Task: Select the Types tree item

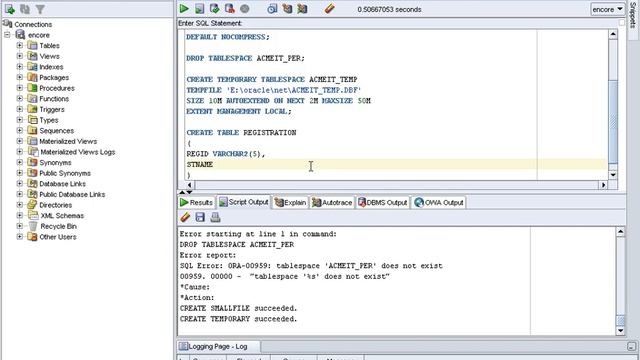Action: (x=49, y=120)
